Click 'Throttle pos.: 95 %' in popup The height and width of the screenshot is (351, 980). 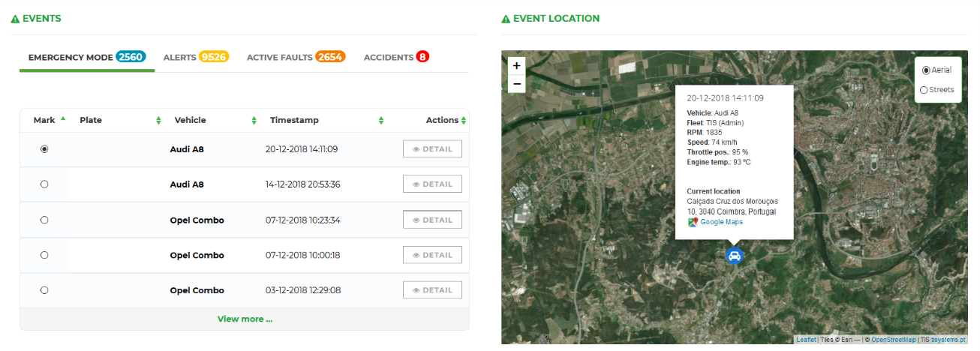[x=717, y=151]
